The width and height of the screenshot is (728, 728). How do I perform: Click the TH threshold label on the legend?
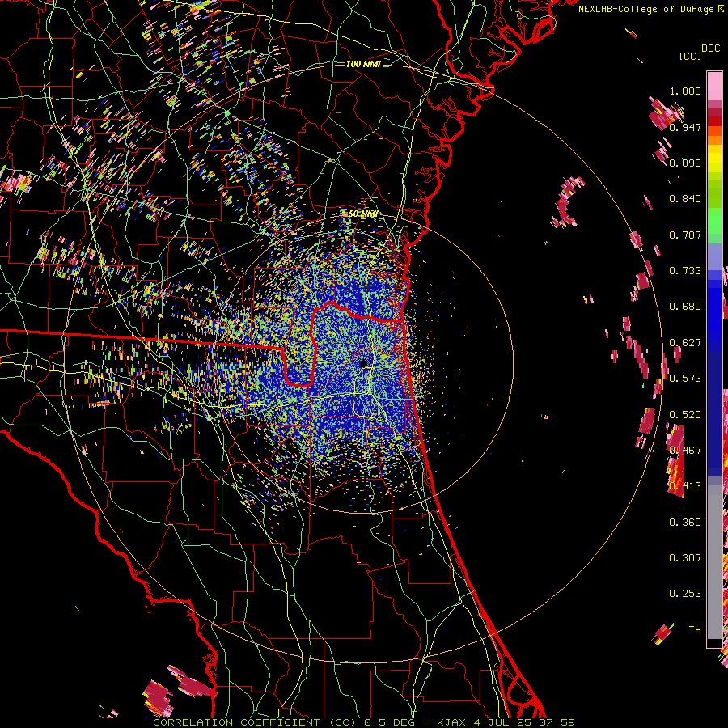pos(695,630)
